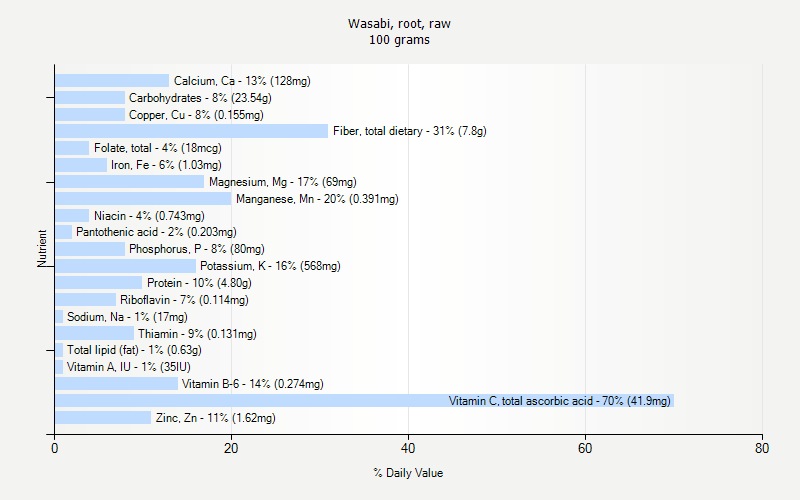Click the '% Daily Value' axis title
800x500 pixels.
click(408, 473)
